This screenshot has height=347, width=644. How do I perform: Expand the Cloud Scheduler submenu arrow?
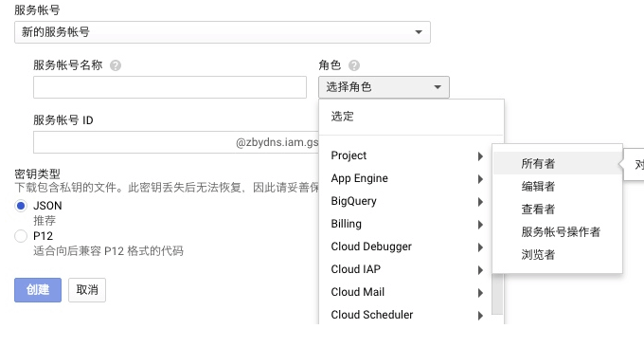[x=480, y=316]
